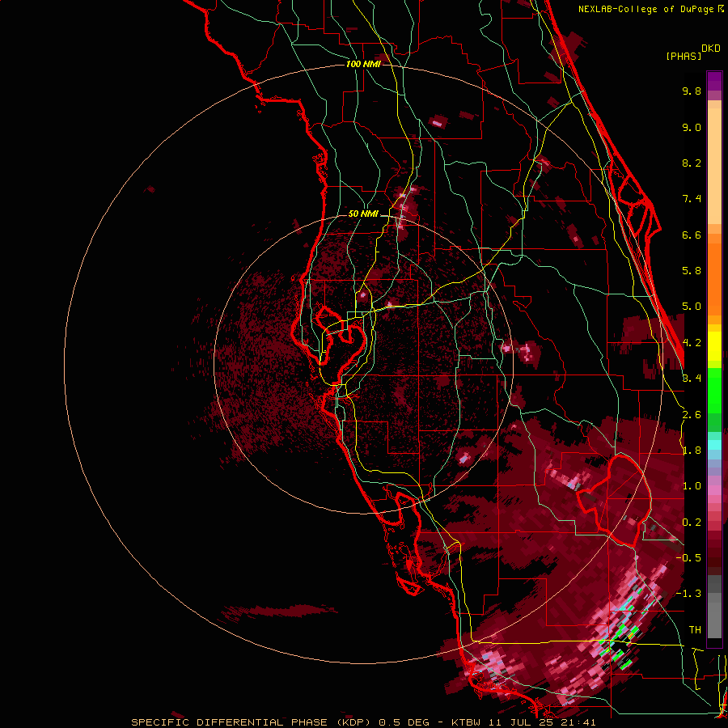Select the 5.8 value on color scale
Screen dimensions: 728x728
pyautogui.click(x=692, y=271)
